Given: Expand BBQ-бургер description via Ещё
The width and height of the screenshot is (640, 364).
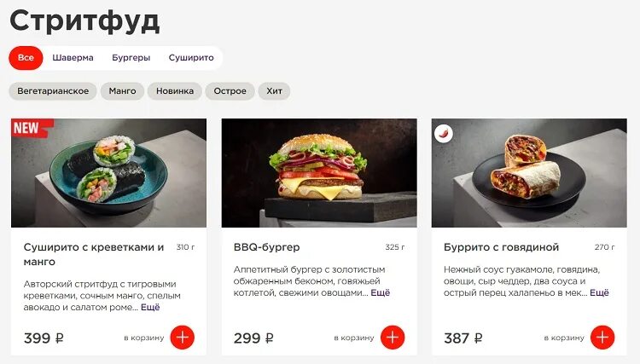Looking at the screenshot, I should (381, 292).
